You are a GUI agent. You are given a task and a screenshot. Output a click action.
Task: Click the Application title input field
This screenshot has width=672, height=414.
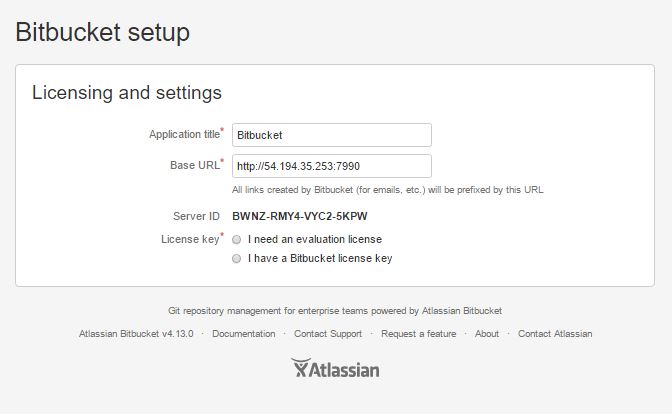331,135
